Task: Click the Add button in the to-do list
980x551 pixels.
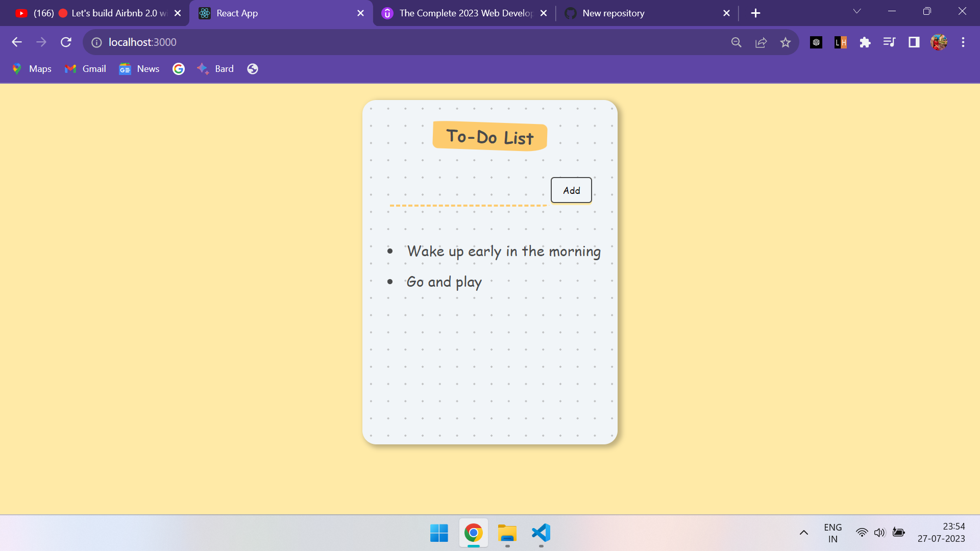Action: pos(571,190)
